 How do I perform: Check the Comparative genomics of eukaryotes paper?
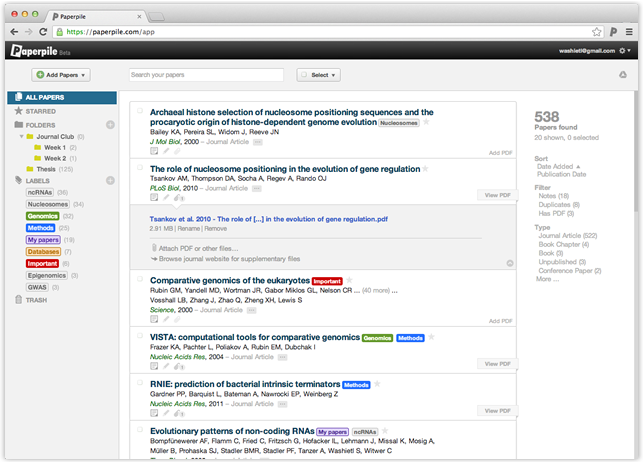click(x=140, y=282)
